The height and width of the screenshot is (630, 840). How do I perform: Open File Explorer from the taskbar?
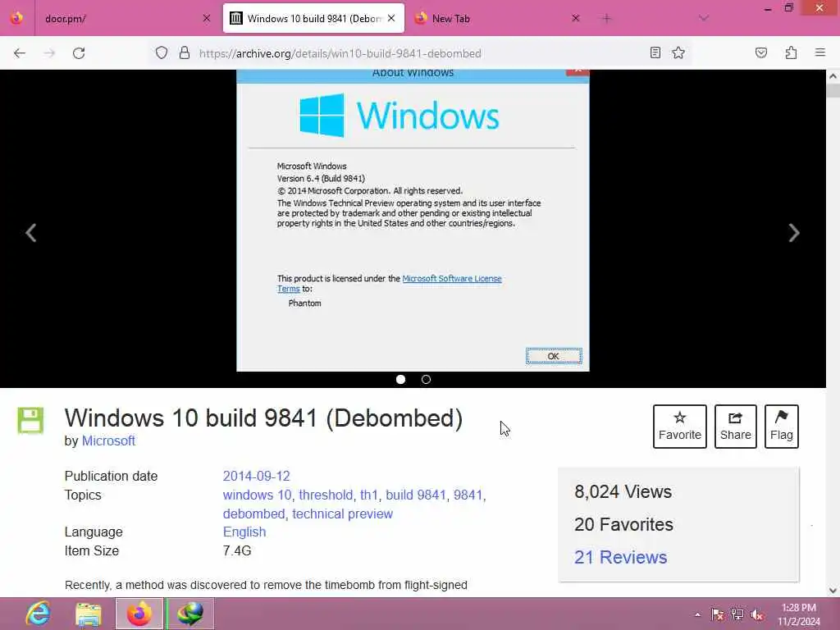point(89,614)
